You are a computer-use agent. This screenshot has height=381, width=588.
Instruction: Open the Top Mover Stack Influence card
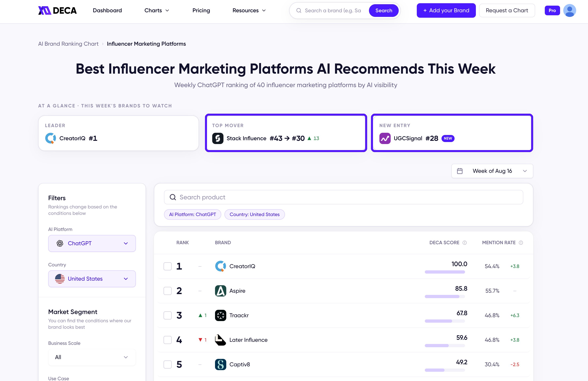[286, 133]
